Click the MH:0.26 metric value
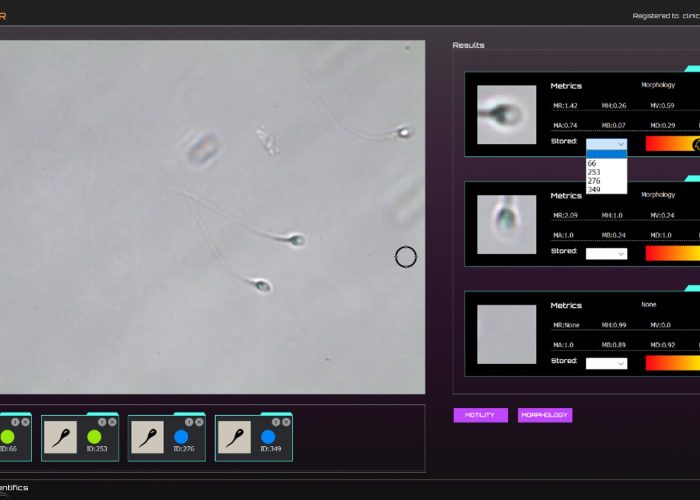Image resolution: width=700 pixels, height=500 pixels. click(614, 106)
